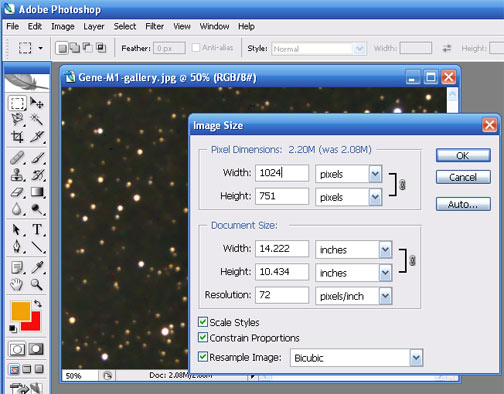The image size is (504, 394).
Task: Select the Zoom tool
Action: point(37,284)
